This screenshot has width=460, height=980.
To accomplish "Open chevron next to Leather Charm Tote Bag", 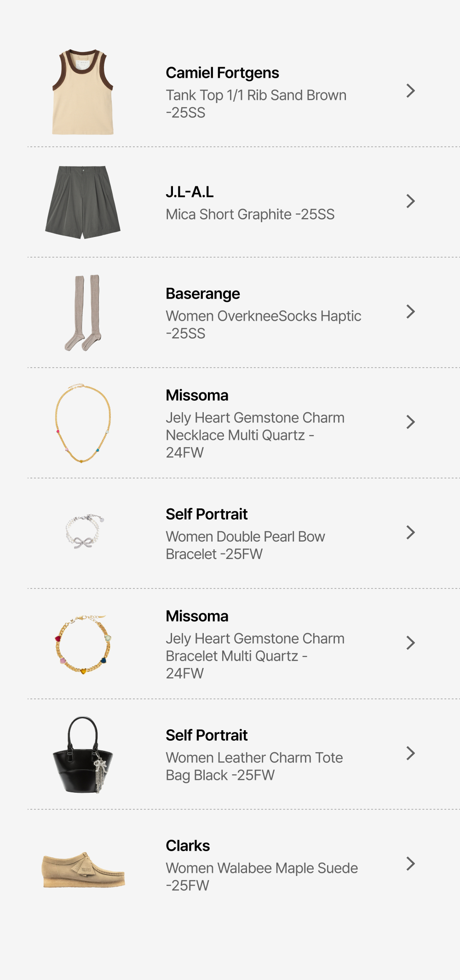I will [411, 754].
